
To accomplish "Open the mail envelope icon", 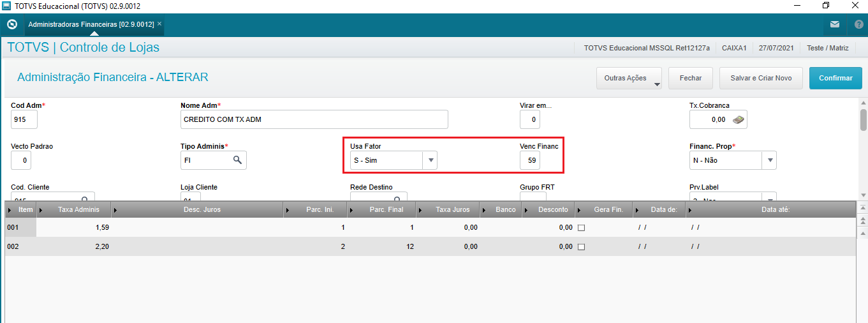I will click(x=835, y=25).
